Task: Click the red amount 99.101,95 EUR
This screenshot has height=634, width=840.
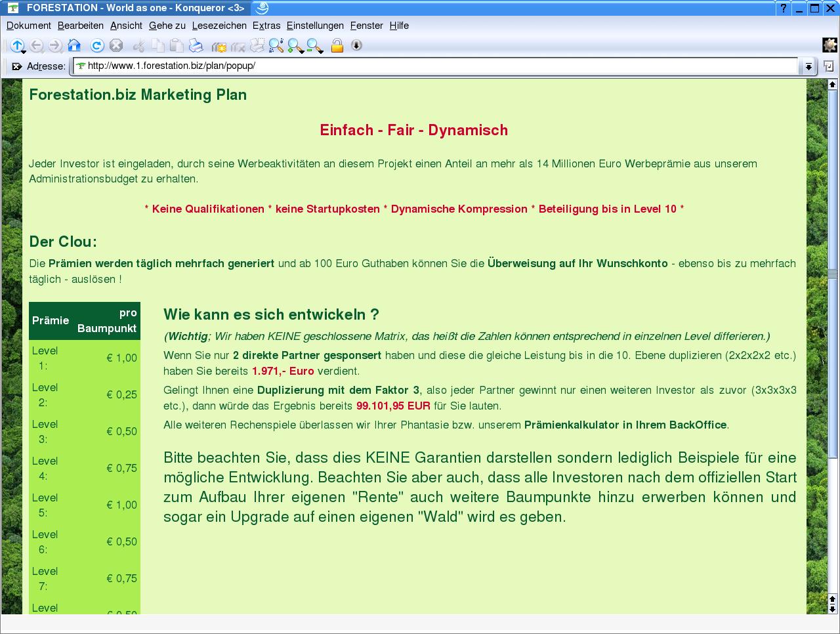Action: (x=393, y=406)
